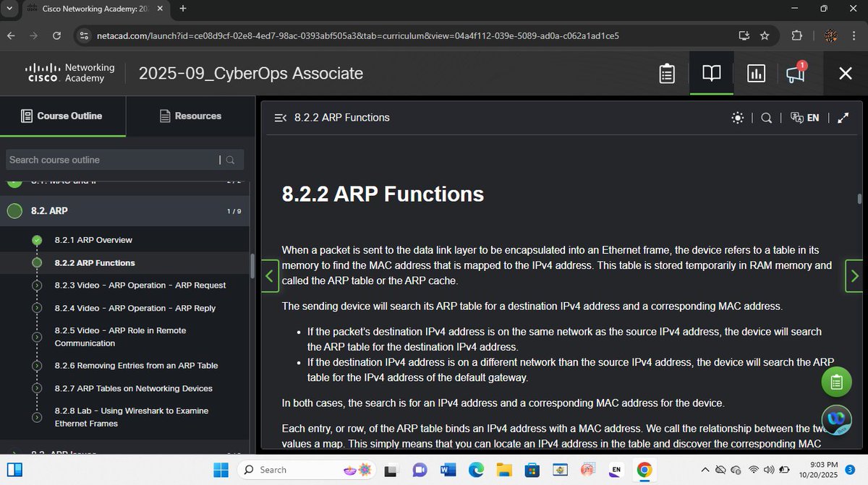Select 8.2.2 ARP Functions in outline
Viewport: 868px width, 485px height.
(95, 262)
